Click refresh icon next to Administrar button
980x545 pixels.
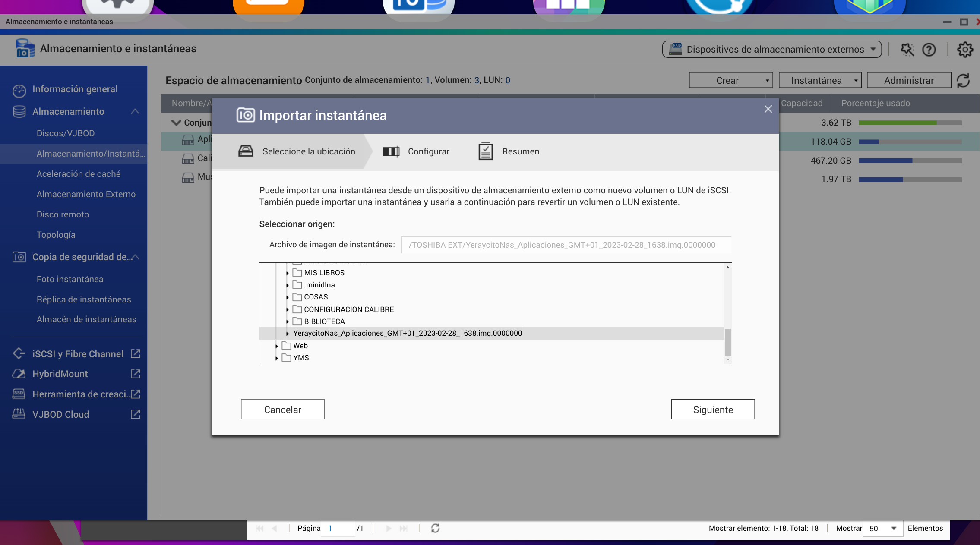(x=963, y=81)
